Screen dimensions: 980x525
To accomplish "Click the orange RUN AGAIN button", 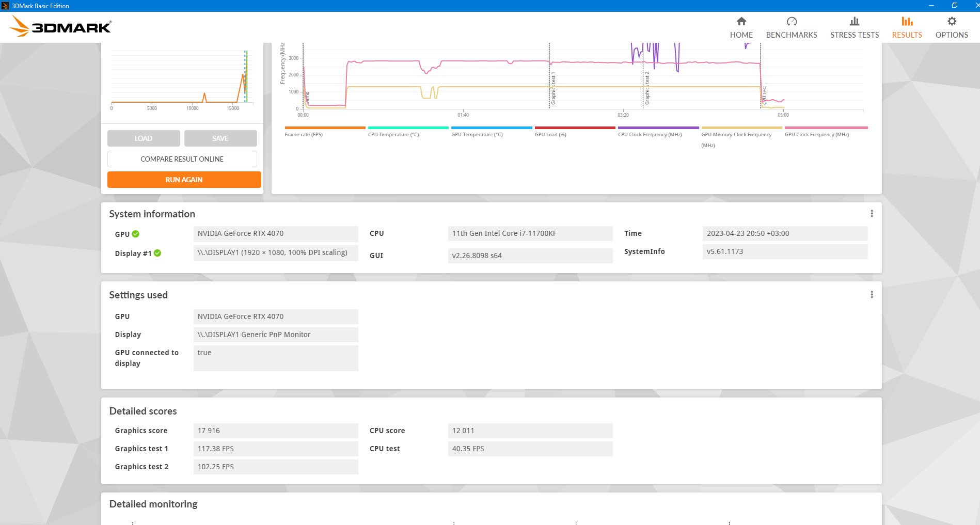I will pyautogui.click(x=184, y=180).
